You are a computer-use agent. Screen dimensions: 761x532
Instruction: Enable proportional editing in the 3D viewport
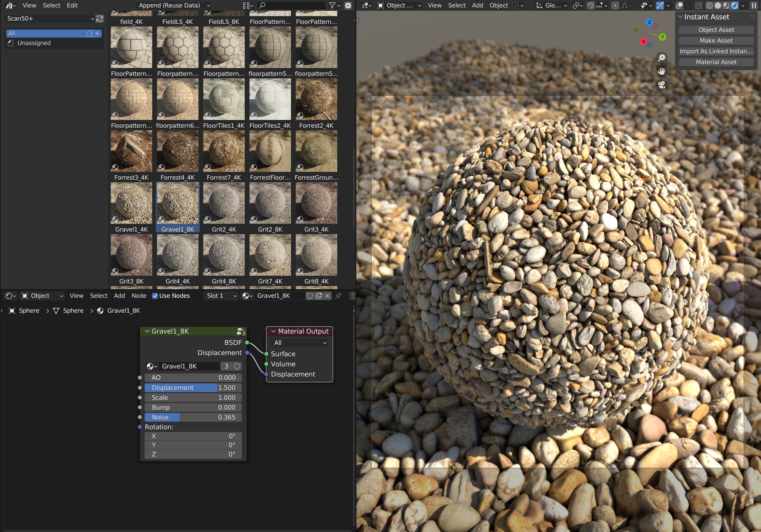615,5
